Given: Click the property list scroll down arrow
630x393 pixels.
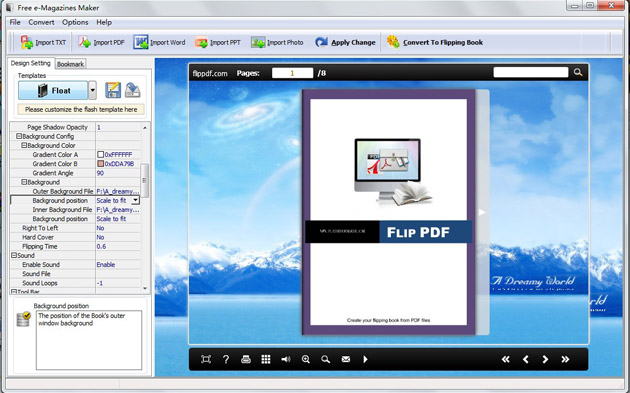Looking at the screenshot, I should pos(145,288).
